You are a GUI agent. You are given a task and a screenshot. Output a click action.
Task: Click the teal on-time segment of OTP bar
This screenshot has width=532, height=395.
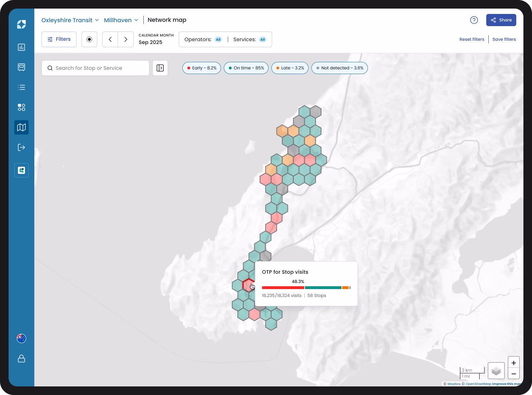[323, 288]
